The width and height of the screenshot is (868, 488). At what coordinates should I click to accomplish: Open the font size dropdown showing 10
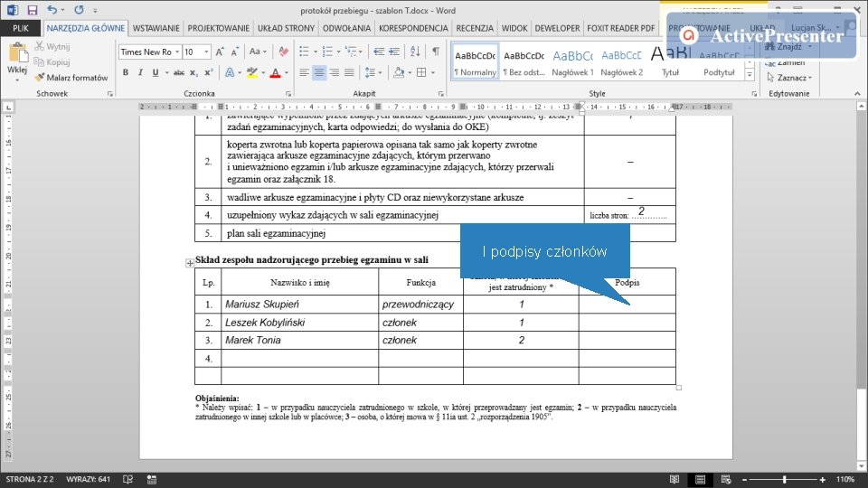click(206, 52)
